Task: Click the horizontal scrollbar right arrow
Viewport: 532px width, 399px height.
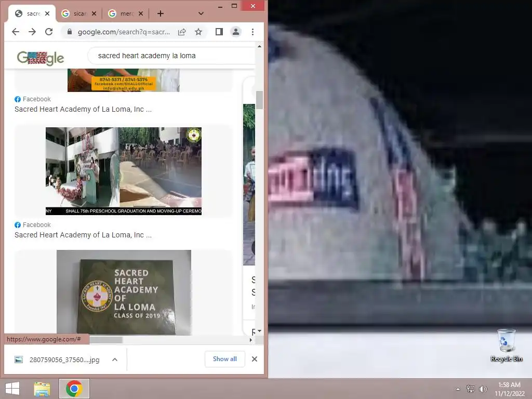Action: point(251,340)
